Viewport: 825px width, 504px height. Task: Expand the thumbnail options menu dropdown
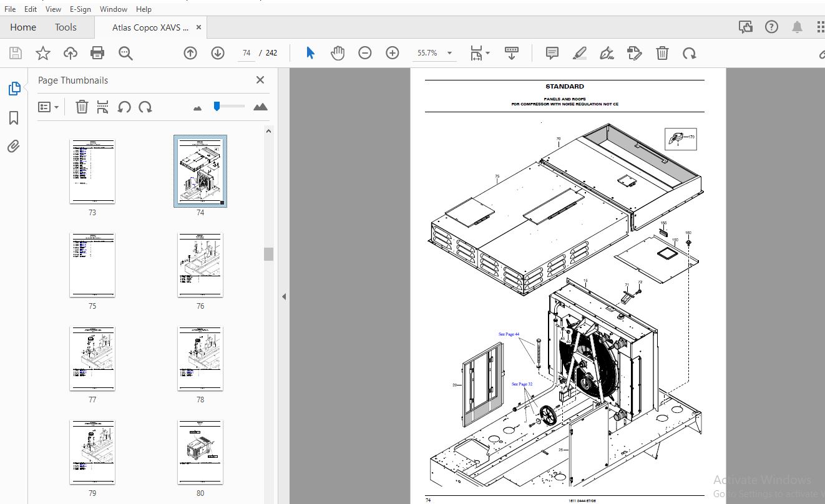point(49,107)
